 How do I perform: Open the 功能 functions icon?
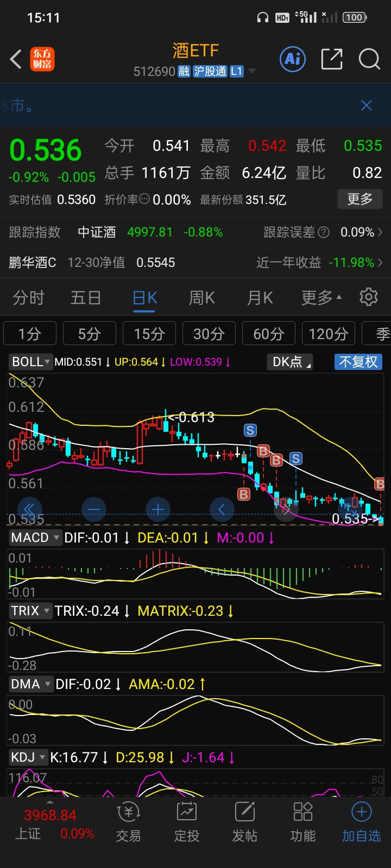pyautogui.click(x=303, y=822)
